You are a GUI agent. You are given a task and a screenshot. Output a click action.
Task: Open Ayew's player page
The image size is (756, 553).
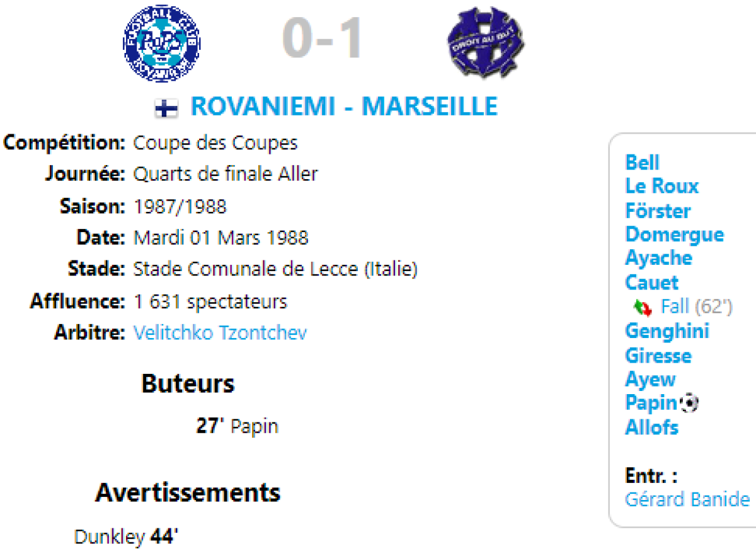(650, 380)
